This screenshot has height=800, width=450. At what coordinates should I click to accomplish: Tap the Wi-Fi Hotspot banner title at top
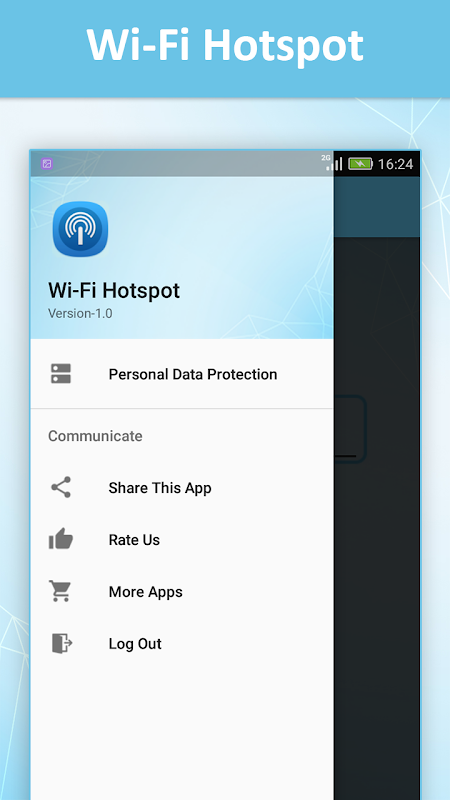coord(225,45)
